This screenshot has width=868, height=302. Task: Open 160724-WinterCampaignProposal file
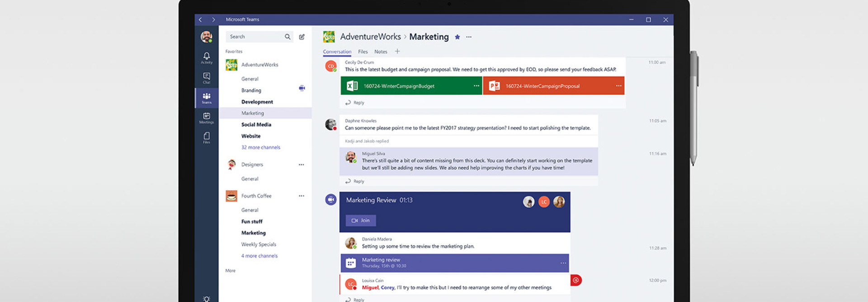[x=554, y=86]
